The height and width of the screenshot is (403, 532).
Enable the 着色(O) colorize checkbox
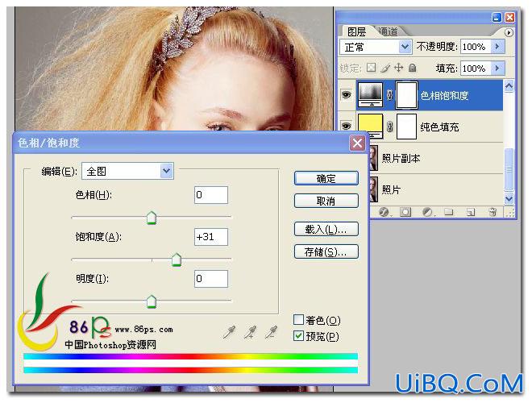pos(298,319)
